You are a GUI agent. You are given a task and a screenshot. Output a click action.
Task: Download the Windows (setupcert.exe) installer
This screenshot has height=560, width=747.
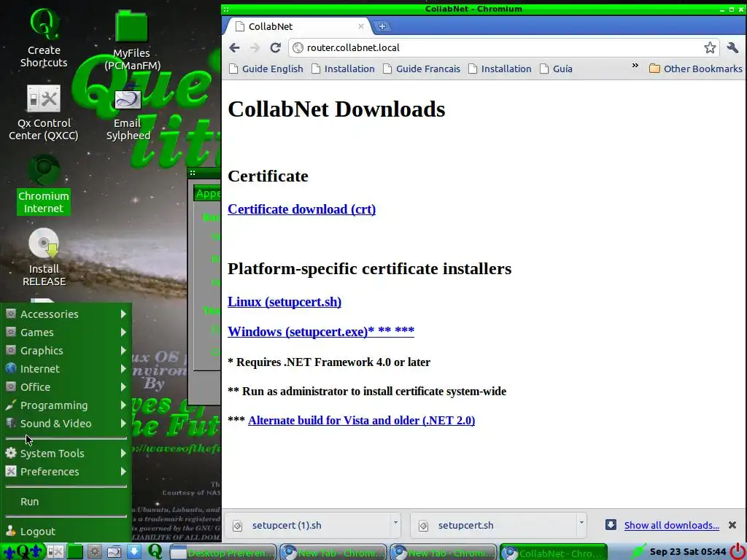321,331
